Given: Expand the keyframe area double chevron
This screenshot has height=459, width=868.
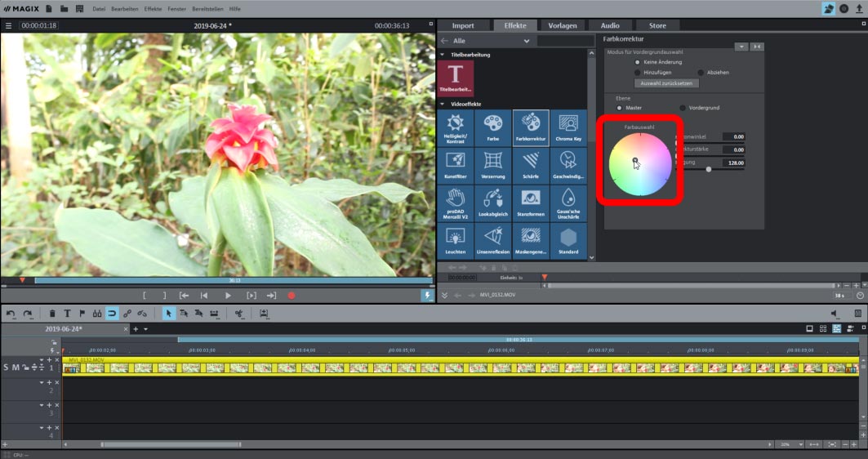Looking at the screenshot, I should (444, 295).
